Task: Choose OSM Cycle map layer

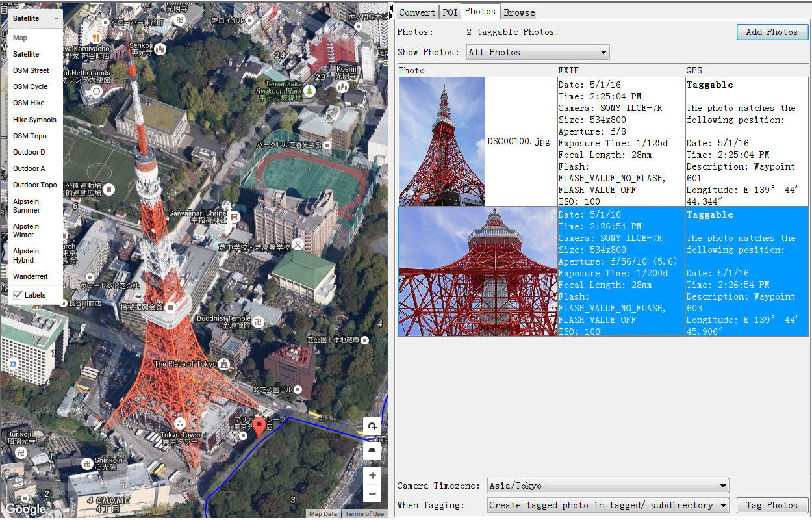Action: coord(31,86)
